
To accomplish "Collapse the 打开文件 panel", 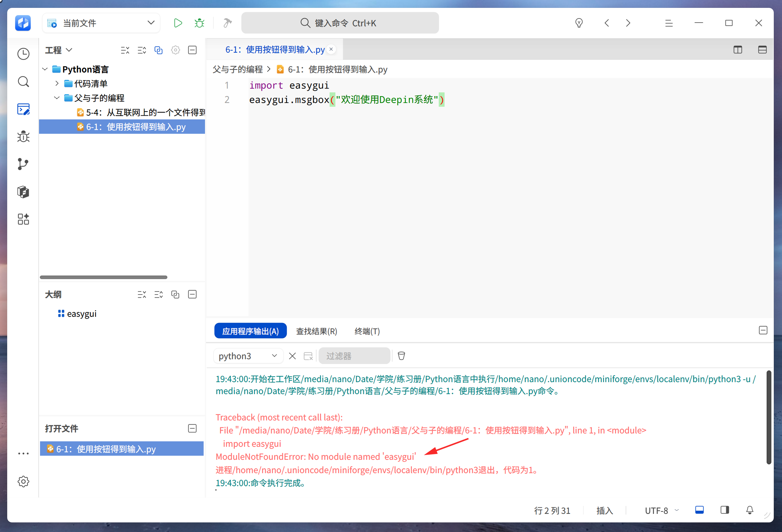I will click(x=192, y=429).
